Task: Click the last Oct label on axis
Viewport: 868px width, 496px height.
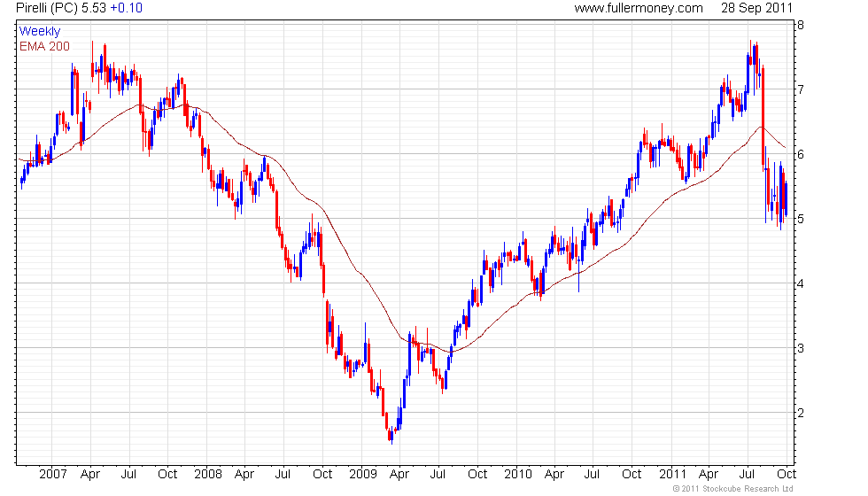Action: (x=787, y=475)
